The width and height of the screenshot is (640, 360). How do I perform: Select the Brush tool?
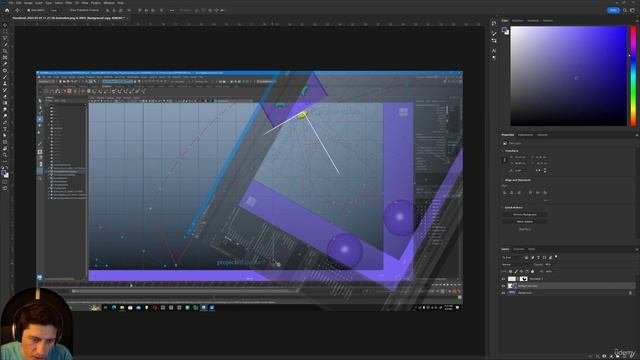[5, 77]
